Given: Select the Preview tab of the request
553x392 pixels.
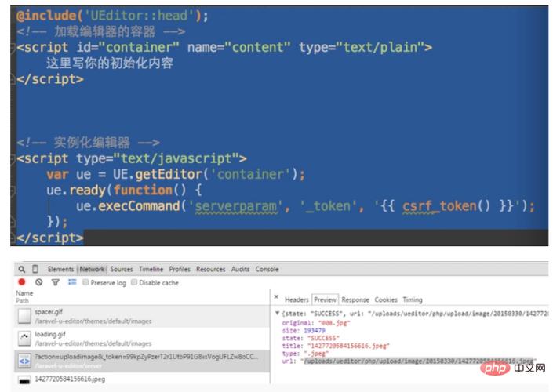Looking at the screenshot, I should point(326,299).
